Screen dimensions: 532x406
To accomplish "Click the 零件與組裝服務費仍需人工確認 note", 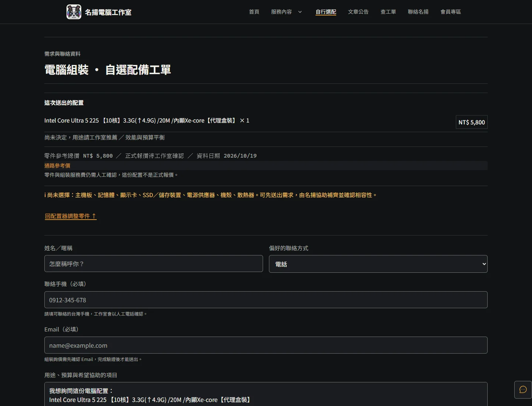I will (111, 175).
